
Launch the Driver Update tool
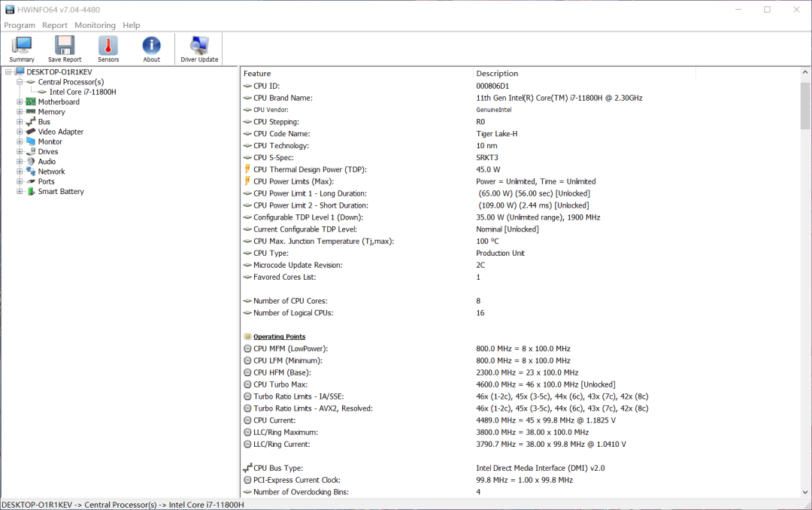coord(198,48)
